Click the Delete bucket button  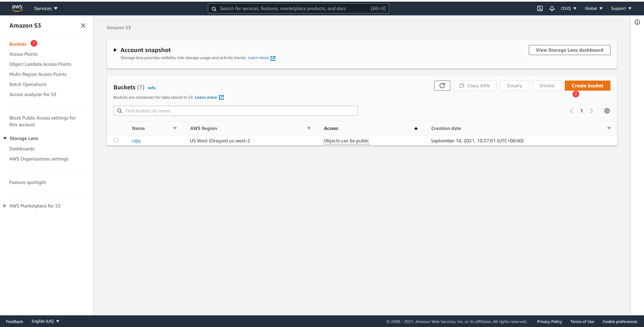click(547, 86)
